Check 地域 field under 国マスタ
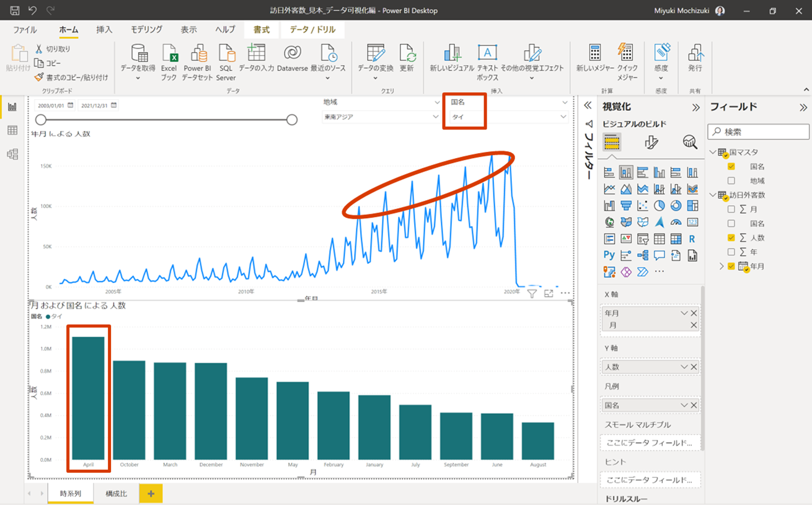The height and width of the screenshot is (505, 812). (x=731, y=180)
